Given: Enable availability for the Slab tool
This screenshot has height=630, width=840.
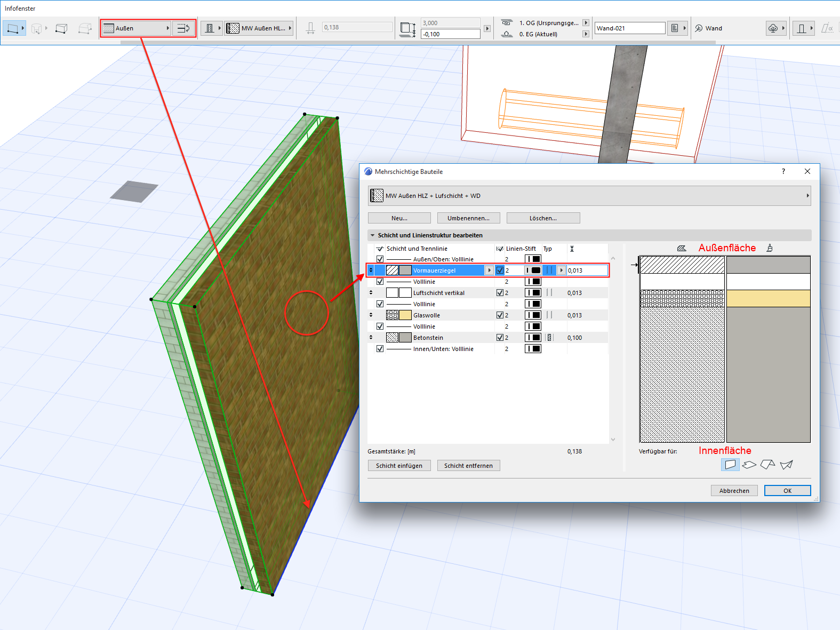Looking at the screenshot, I should [749, 465].
